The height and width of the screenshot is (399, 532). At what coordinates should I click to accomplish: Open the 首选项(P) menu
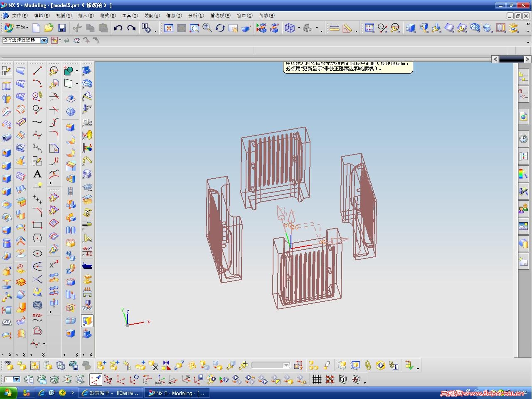(x=220, y=15)
